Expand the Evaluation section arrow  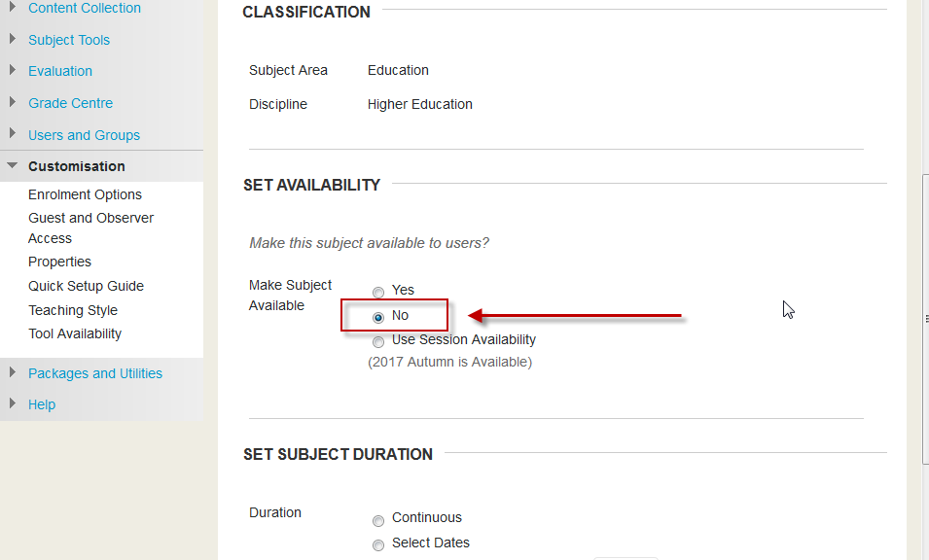coord(12,71)
